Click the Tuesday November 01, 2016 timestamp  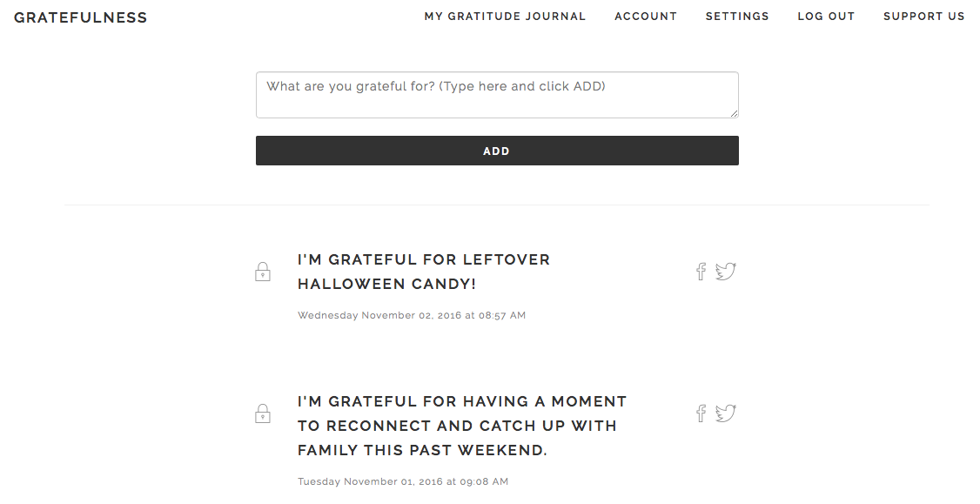coord(402,481)
